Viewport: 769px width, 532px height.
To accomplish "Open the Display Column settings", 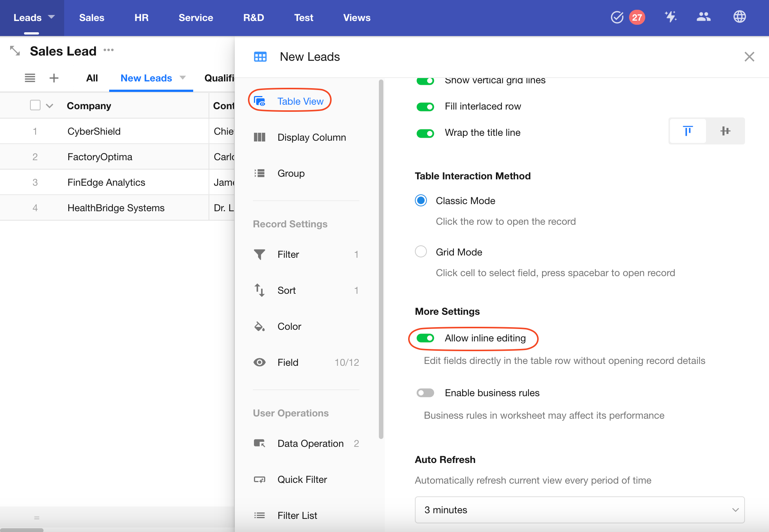I will [x=311, y=137].
